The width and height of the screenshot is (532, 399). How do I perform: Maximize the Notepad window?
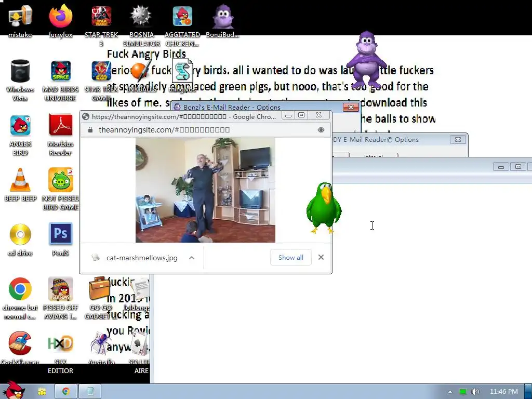coord(518,167)
